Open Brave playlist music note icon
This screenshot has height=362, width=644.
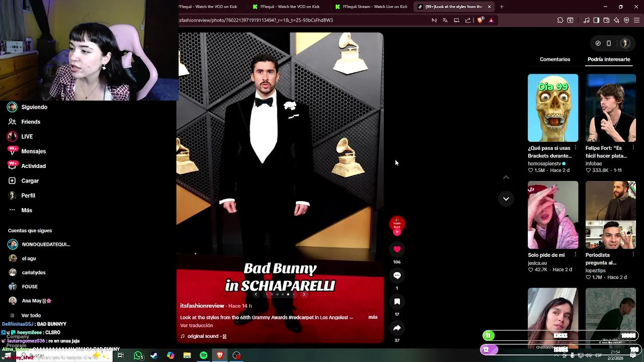(586, 20)
